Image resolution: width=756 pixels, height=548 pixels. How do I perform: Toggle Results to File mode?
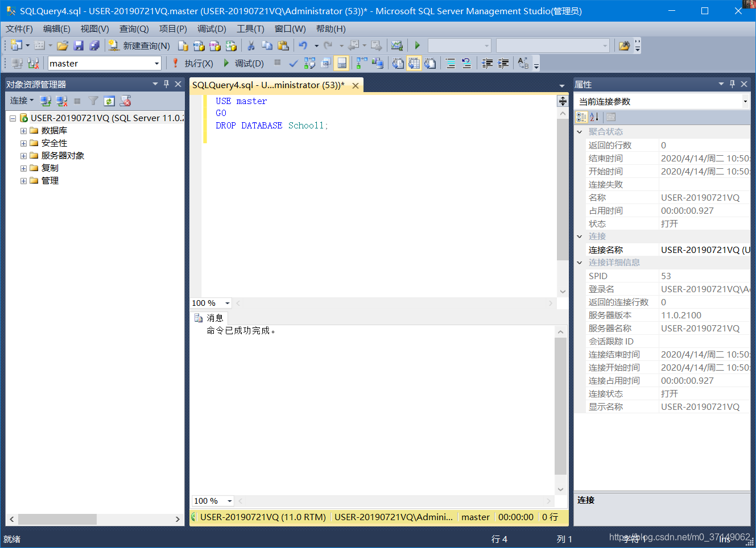click(430, 63)
